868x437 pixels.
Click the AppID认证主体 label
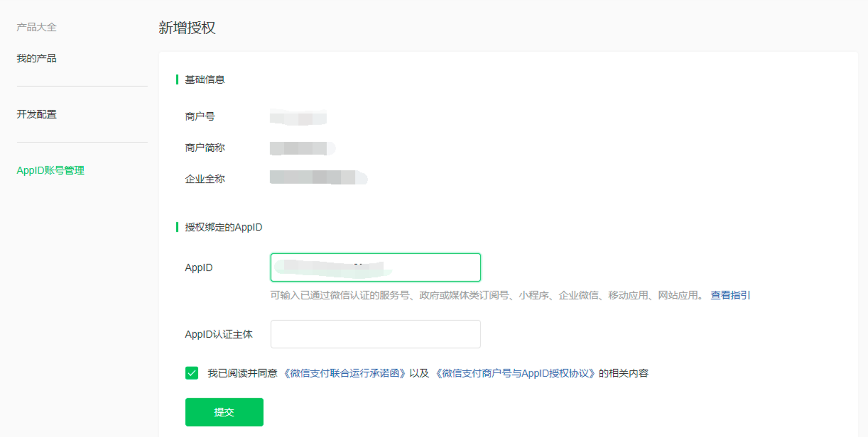(219, 334)
